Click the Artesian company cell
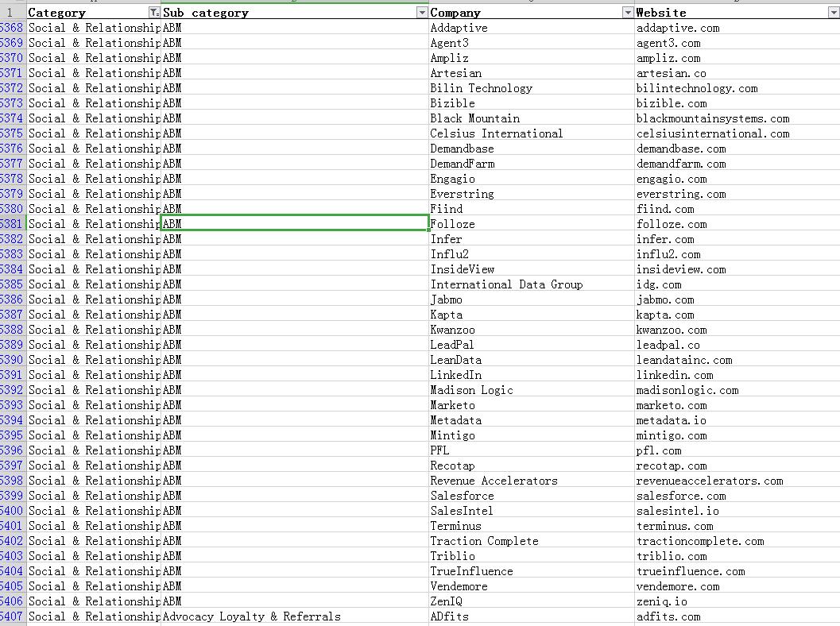The height and width of the screenshot is (626, 840). 532,73
